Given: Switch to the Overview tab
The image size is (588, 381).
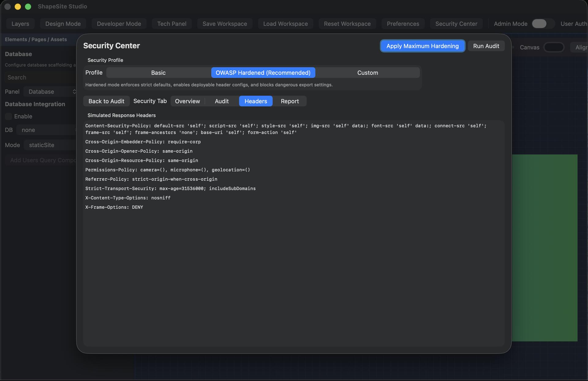Looking at the screenshot, I should point(187,101).
